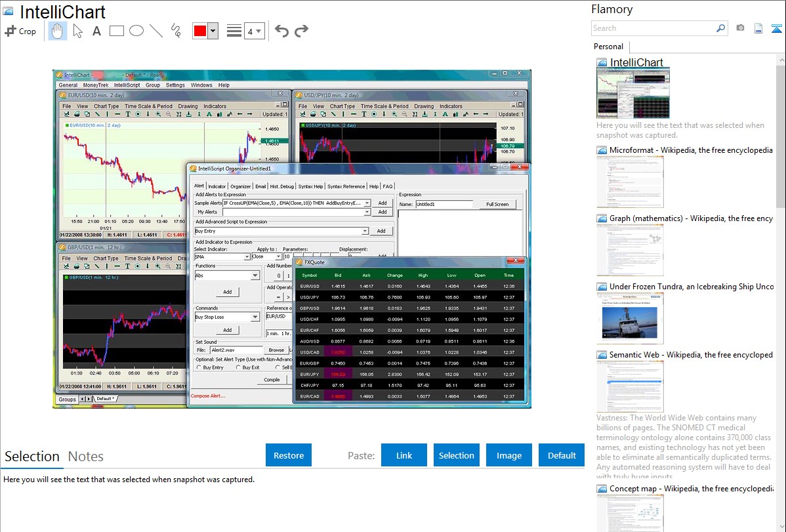Select the rectangle drawing tool

tap(116, 31)
